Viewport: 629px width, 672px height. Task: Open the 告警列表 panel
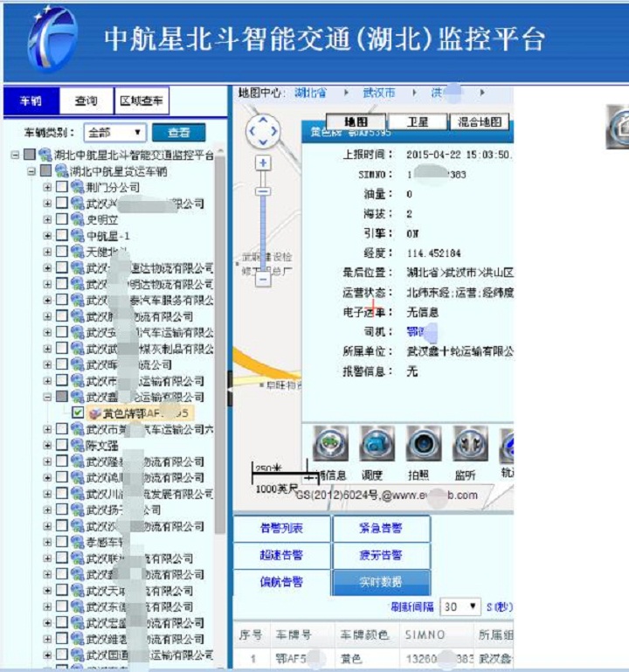tap(282, 529)
